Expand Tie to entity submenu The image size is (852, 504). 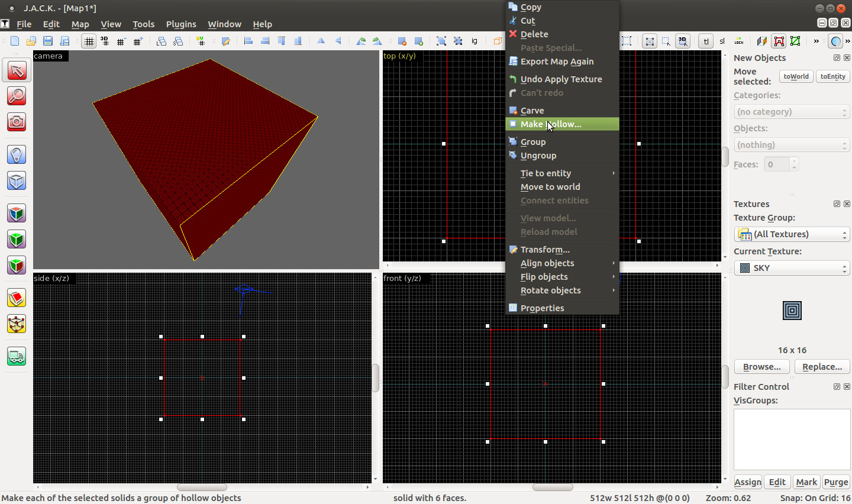click(562, 173)
